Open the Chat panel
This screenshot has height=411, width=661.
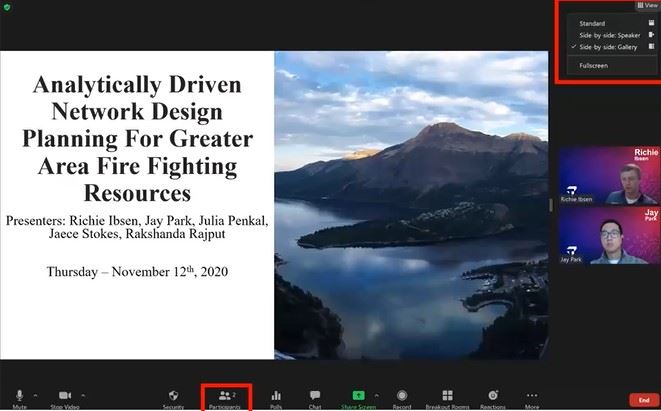(315, 399)
